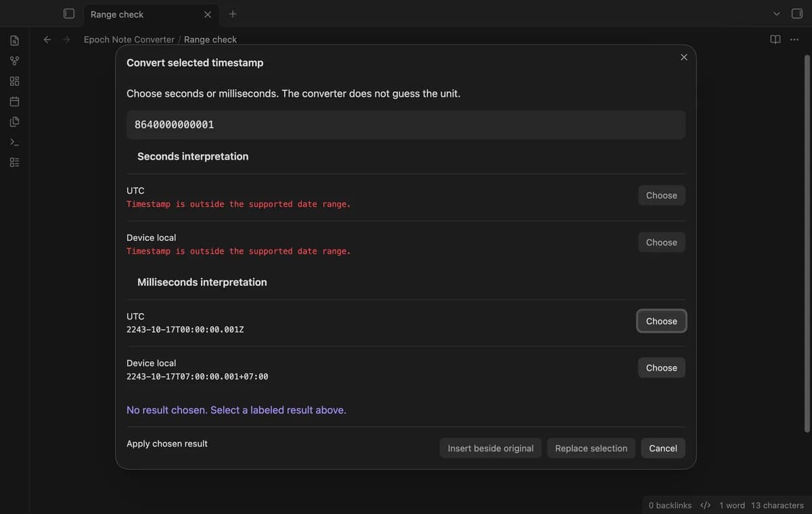Select text 2243-10-17T07:00:00.001+07:00
This screenshot has height=514, width=812.
[x=198, y=377]
